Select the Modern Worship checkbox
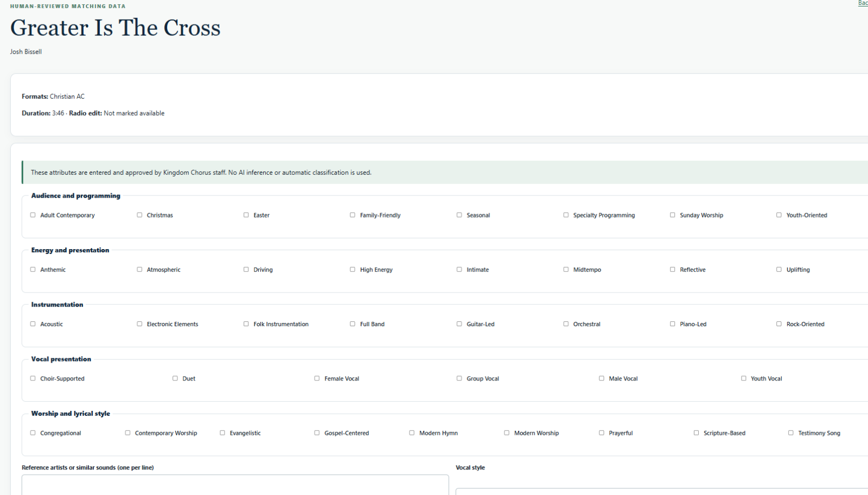Viewport: 868px width, 495px height. [x=507, y=433]
